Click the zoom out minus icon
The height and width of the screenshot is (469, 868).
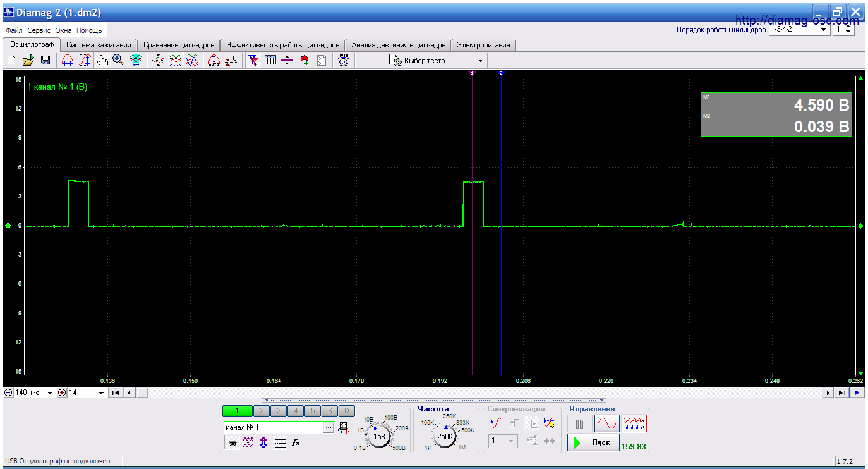[x=8, y=393]
